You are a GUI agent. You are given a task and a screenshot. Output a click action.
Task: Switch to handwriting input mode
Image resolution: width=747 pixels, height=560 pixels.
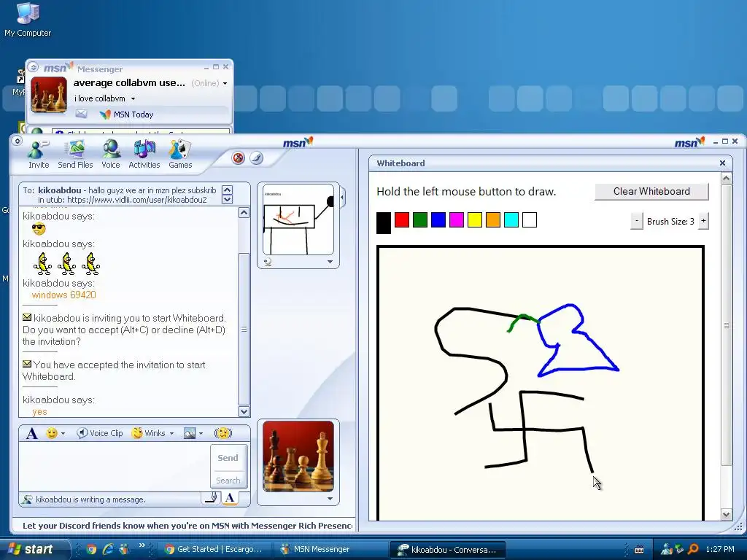tap(212, 498)
